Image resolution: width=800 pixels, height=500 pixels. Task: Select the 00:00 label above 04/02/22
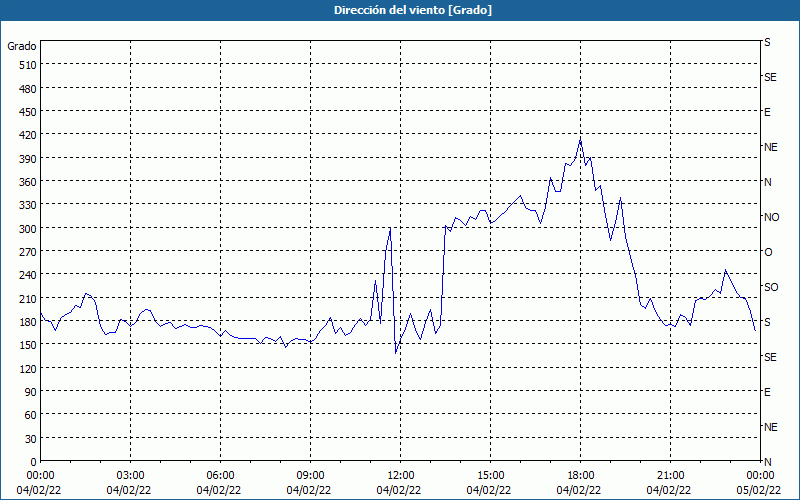click(x=40, y=476)
